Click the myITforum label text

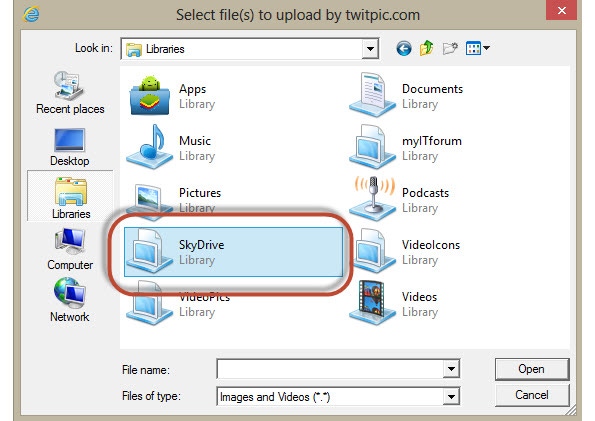coord(432,141)
